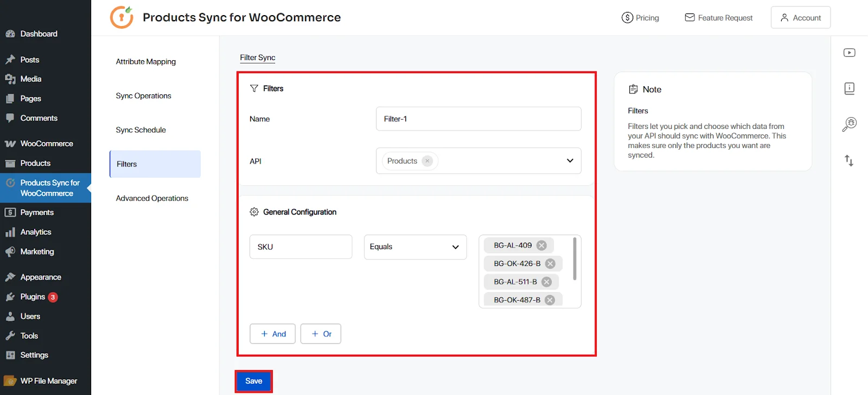Viewport: 868px width, 395px height.
Task: Click the Tools wrench icon
Action: pos(10,336)
